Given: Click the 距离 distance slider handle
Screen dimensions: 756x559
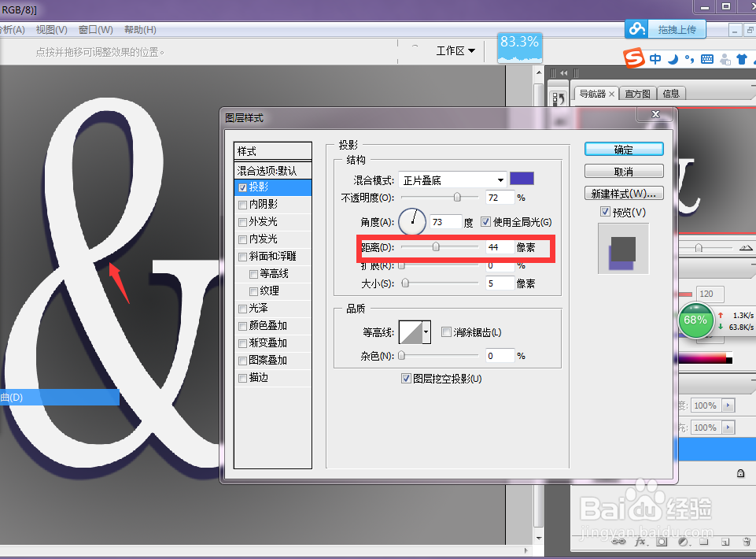Looking at the screenshot, I should [437, 246].
